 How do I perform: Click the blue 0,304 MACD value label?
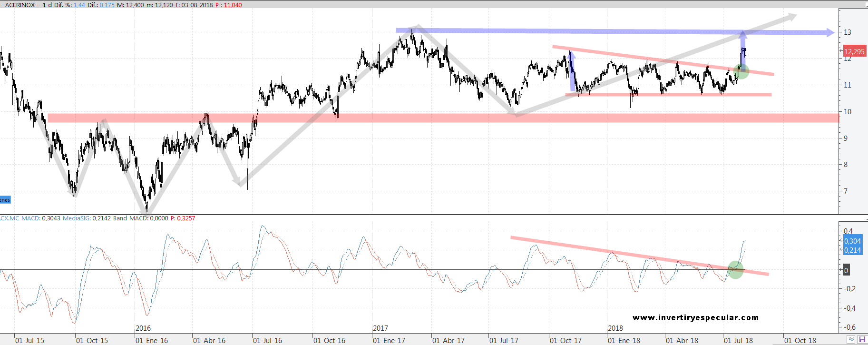(x=852, y=241)
